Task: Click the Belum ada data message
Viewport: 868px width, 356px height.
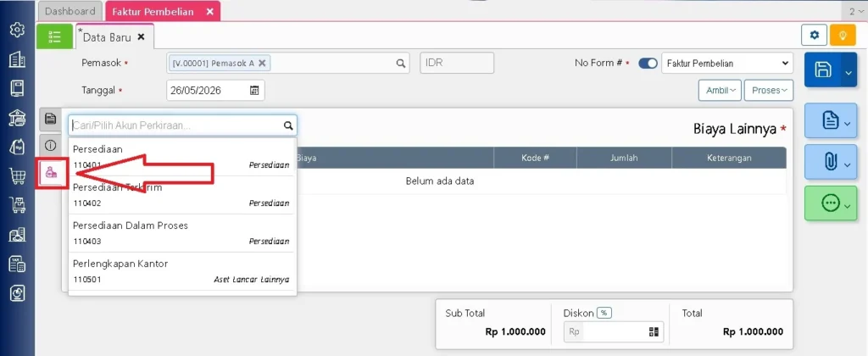Action: coord(440,181)
